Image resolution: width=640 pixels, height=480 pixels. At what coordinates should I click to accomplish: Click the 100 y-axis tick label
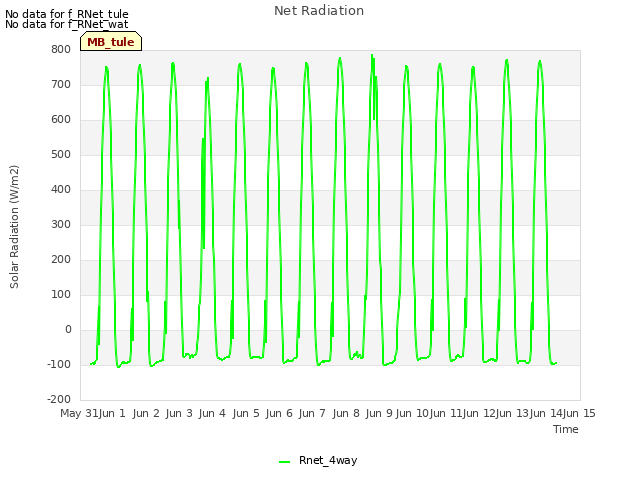click(x=61, y=295)
